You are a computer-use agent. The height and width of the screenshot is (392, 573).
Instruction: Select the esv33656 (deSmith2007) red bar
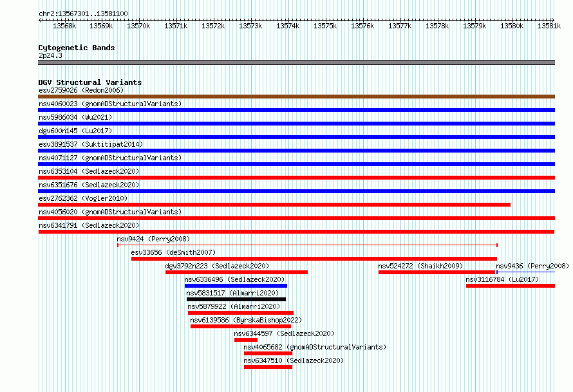pos(314,259)
